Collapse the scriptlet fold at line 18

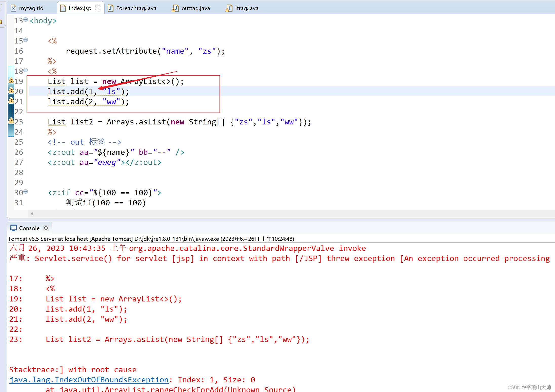pos(26,70)
